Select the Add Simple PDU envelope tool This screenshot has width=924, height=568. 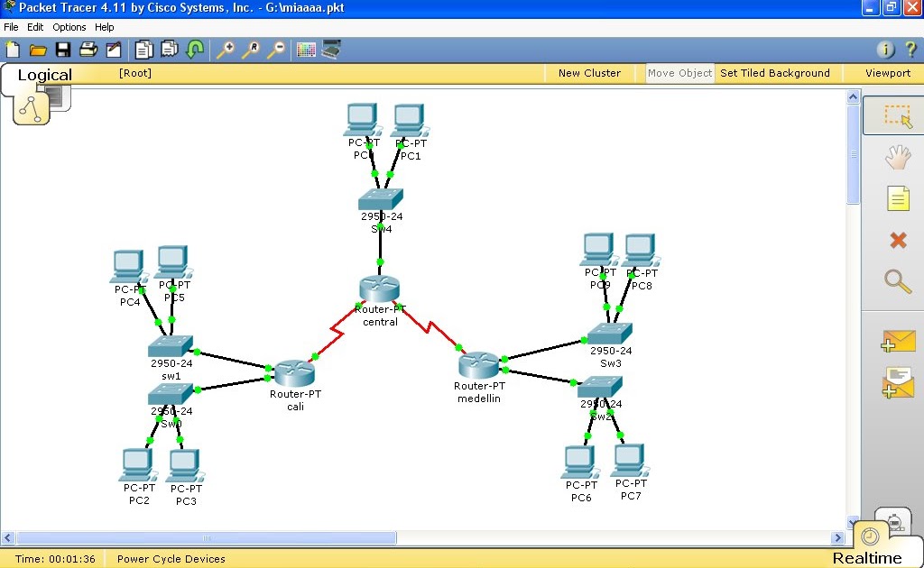click(x=898, y=341)
